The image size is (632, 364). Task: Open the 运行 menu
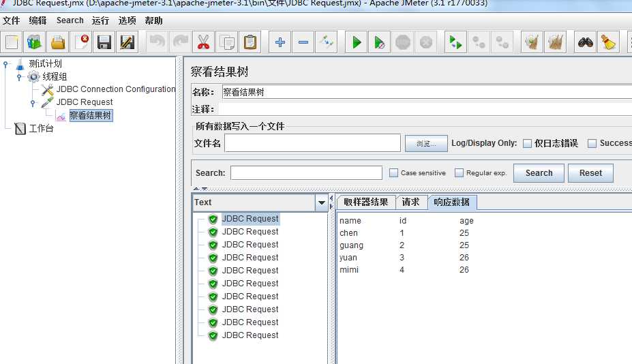(x=100, y=20)
